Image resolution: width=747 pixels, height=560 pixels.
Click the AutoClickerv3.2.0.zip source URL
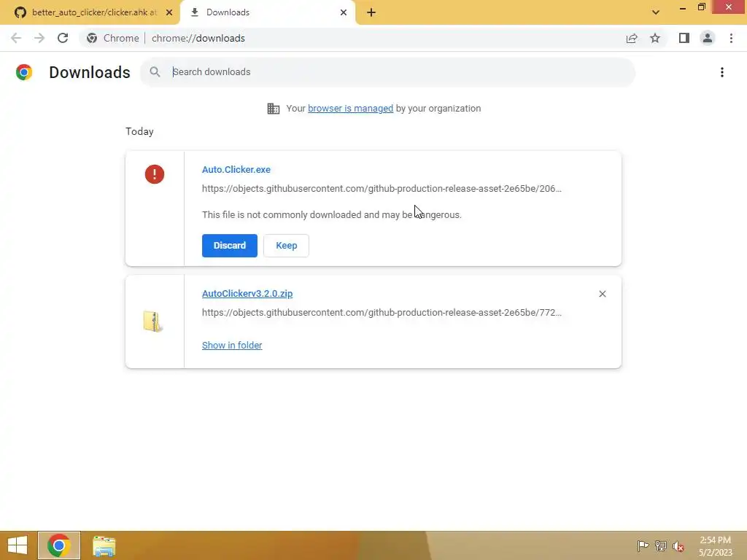pyautogui.click(x=382, y=313)
